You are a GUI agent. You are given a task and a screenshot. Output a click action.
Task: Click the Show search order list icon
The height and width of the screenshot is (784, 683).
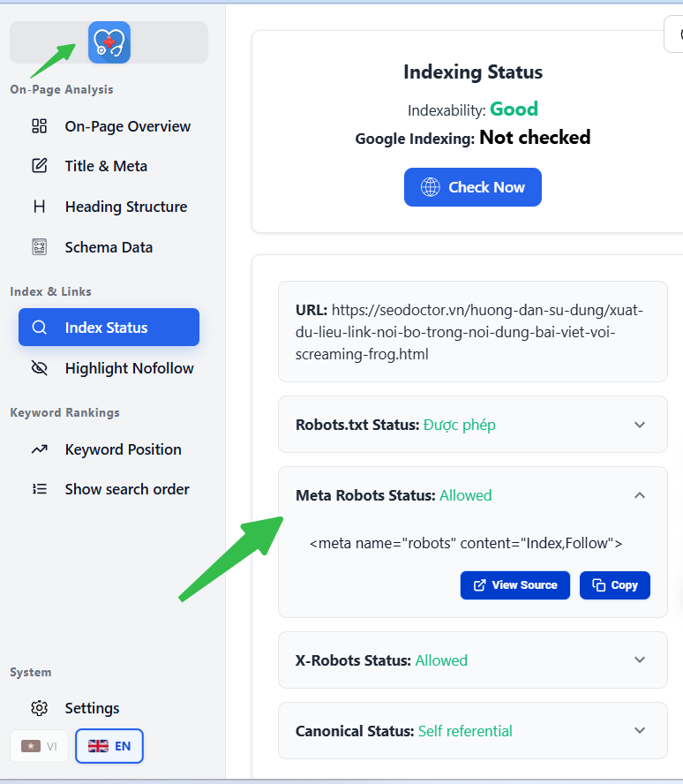[40, 489]
